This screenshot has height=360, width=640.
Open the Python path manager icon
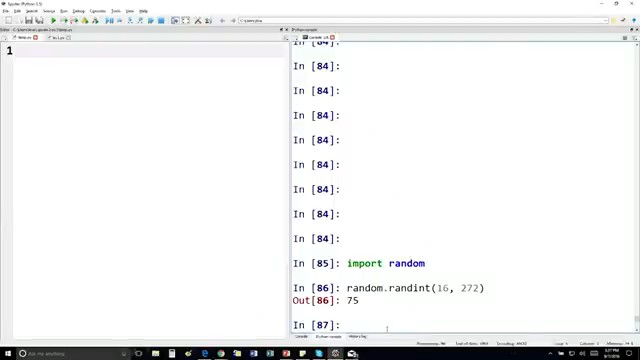[x=208, y=20]
